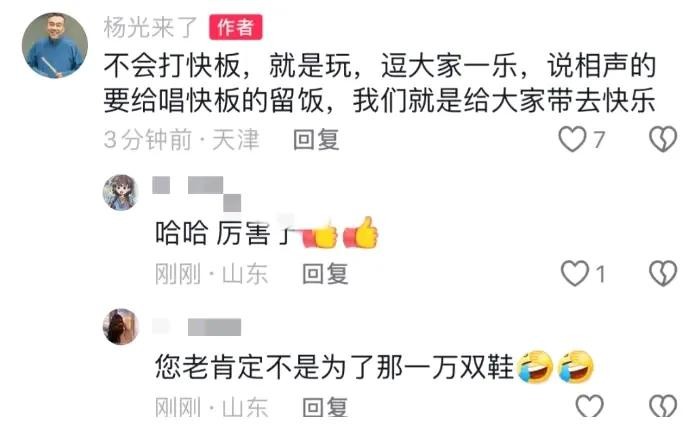Like the 一万双鞋 comment
The width and height of the screenshot is (689, 428).
(x=589, y=406)
